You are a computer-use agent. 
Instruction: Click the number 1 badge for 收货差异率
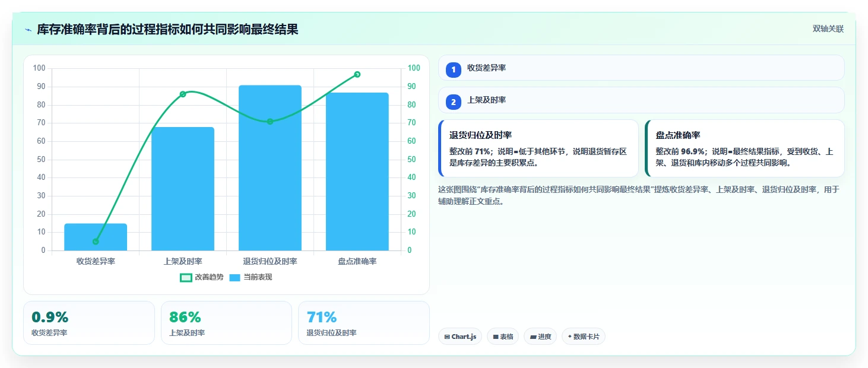(454, 70)
